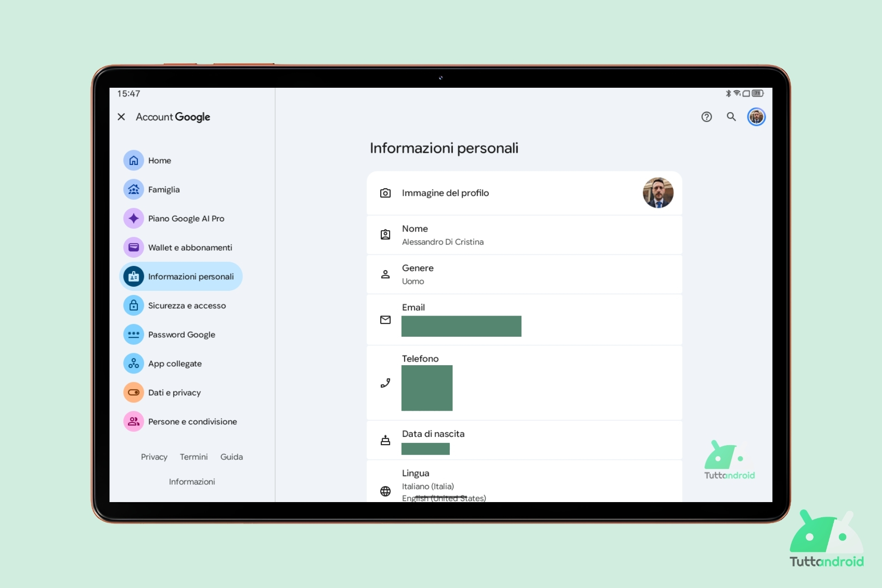Open the Nome row Alessandro Di Cristina
882x588 pixels.
pyautogui.click(x=524, y=235)
